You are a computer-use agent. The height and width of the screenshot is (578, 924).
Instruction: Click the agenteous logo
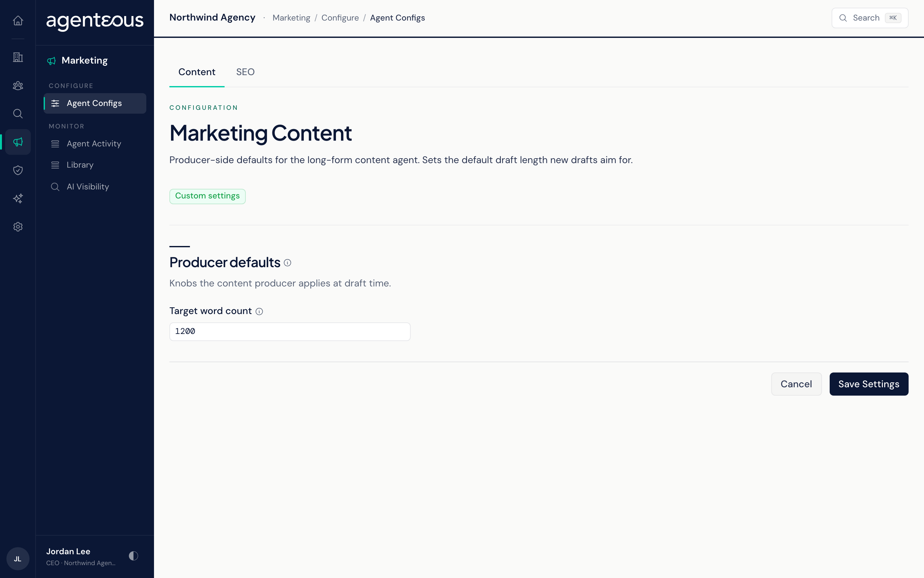pos(95,22)
